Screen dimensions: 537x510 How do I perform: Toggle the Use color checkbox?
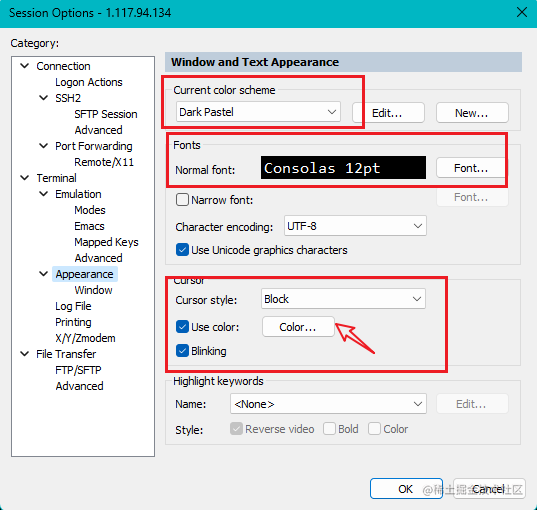coord(182,327)
